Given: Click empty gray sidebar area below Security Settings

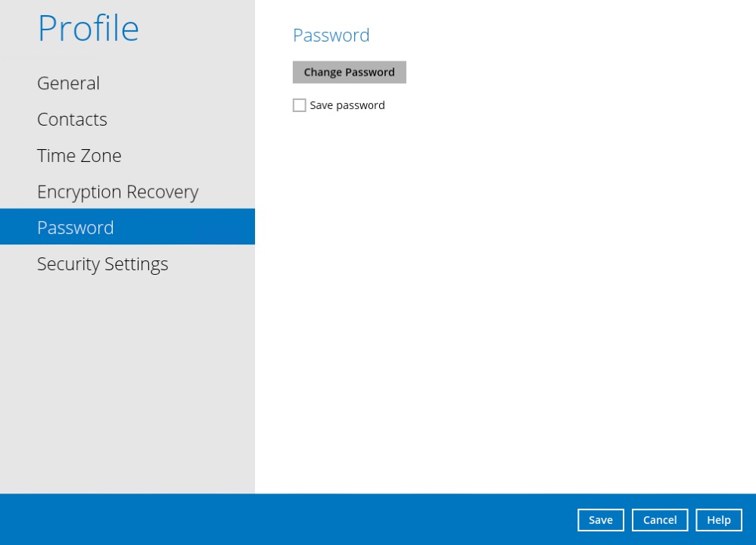Looking at the screenshot, I should pos(127,378).
